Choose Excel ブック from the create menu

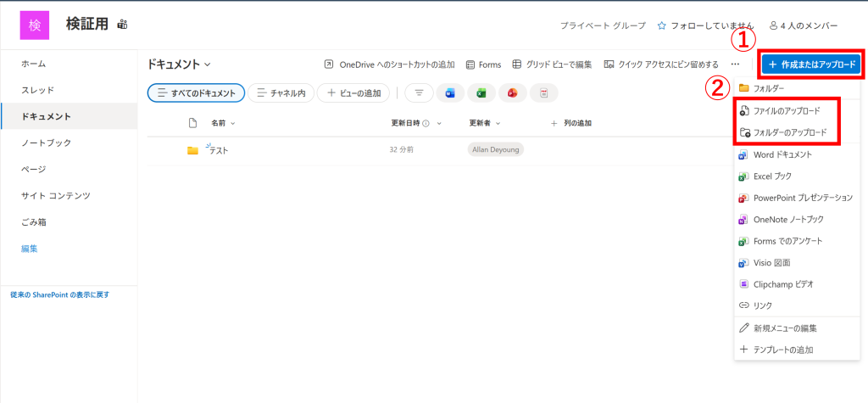[x=771, y=176]
